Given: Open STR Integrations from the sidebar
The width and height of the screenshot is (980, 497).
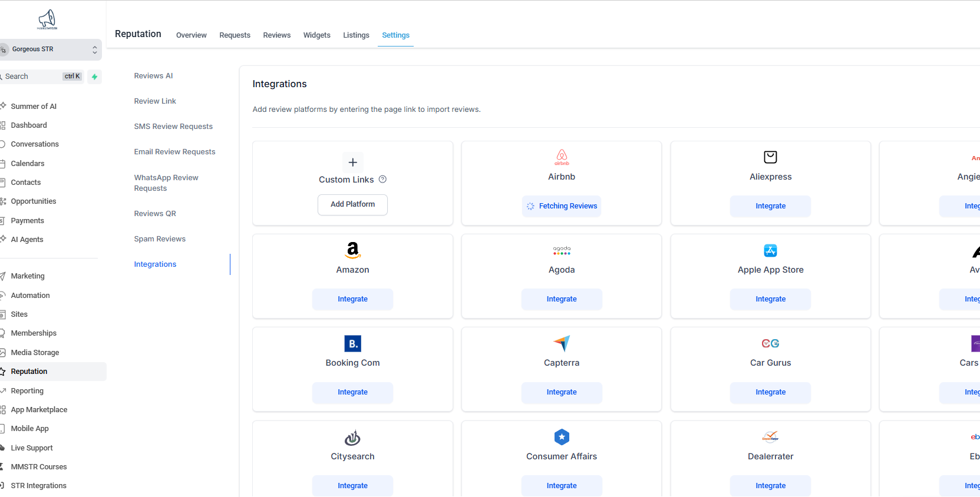Looking at the screenshot, I should pyautogui.click(x=38, y=486).
